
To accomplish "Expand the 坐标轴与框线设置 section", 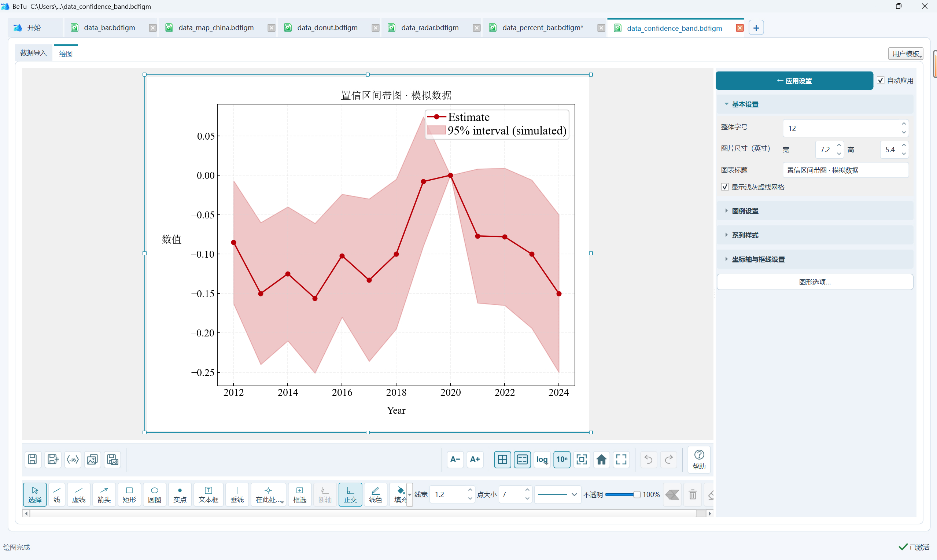I will 815,259.
